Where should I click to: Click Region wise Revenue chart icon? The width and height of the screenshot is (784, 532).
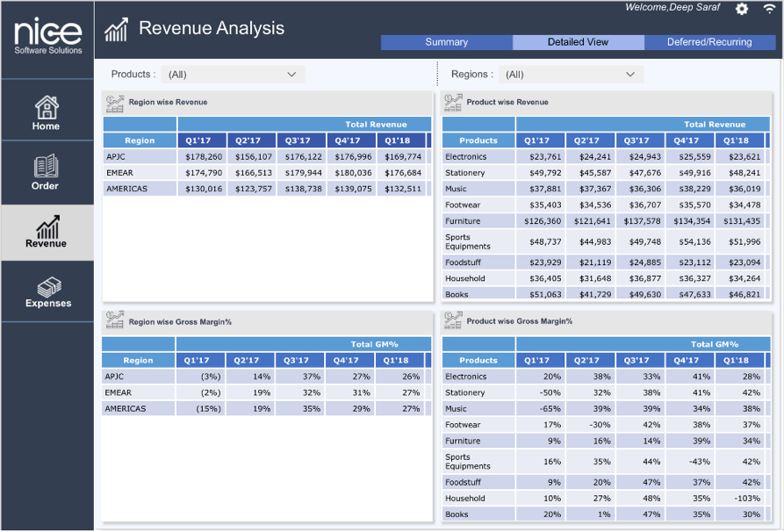[x=115, y=104]
